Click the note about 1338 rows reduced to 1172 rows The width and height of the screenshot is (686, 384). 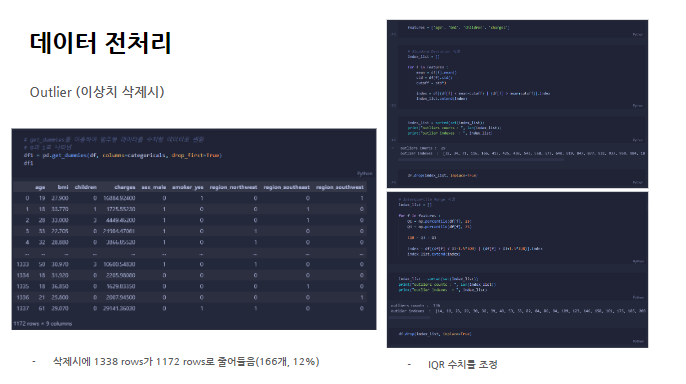pos(186,362)
